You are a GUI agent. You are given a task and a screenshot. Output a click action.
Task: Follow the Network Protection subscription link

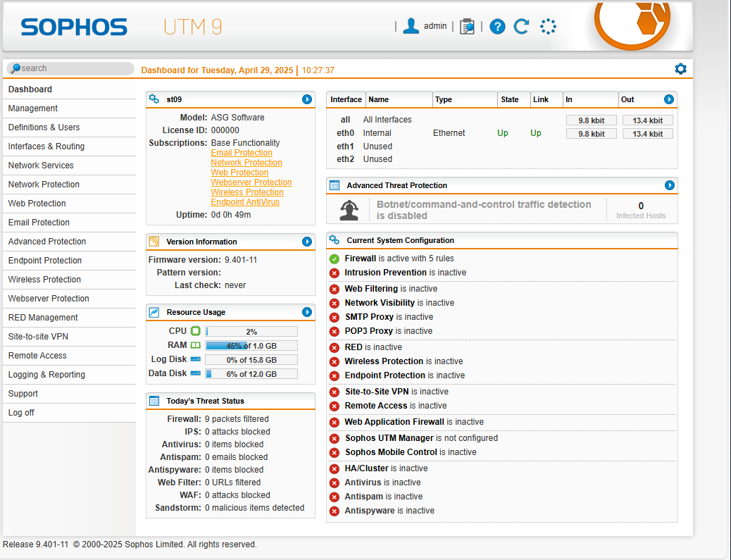246,163
